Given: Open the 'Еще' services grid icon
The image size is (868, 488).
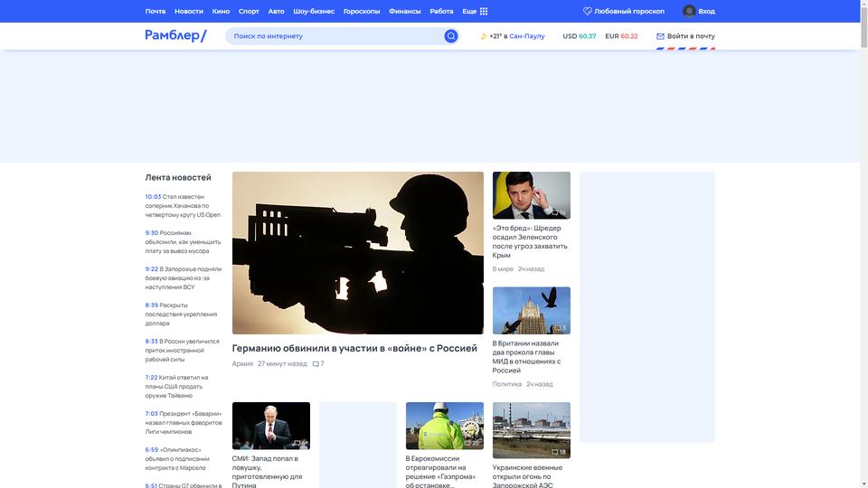Looking at the screenshot, I should coord(484,11).
